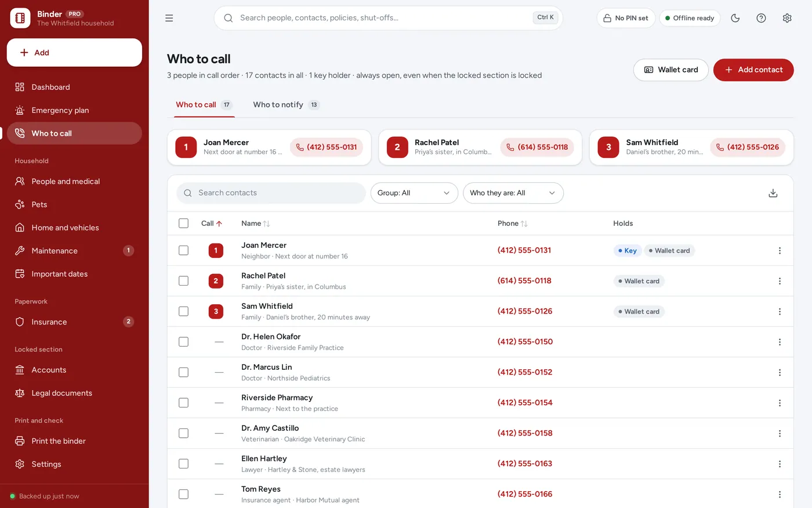The height and width of the screenshot is (508, 812).
Task: Open settings gear icon in top bar
Action: click(x=787, y=18)
